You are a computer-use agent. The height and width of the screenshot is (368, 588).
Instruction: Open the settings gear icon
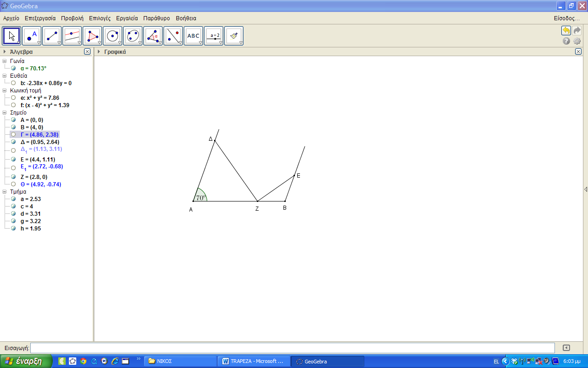(x=577, y=41)
